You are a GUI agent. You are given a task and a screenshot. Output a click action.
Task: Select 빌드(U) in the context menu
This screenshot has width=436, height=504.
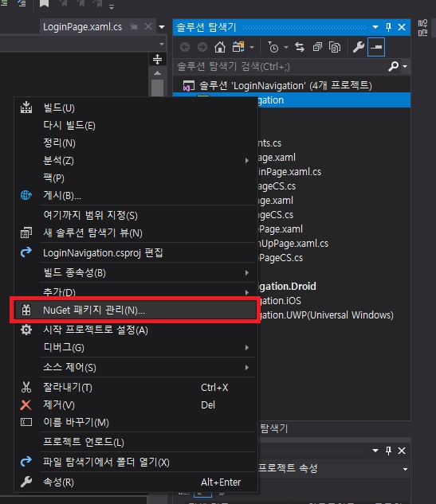coord(136,108)
